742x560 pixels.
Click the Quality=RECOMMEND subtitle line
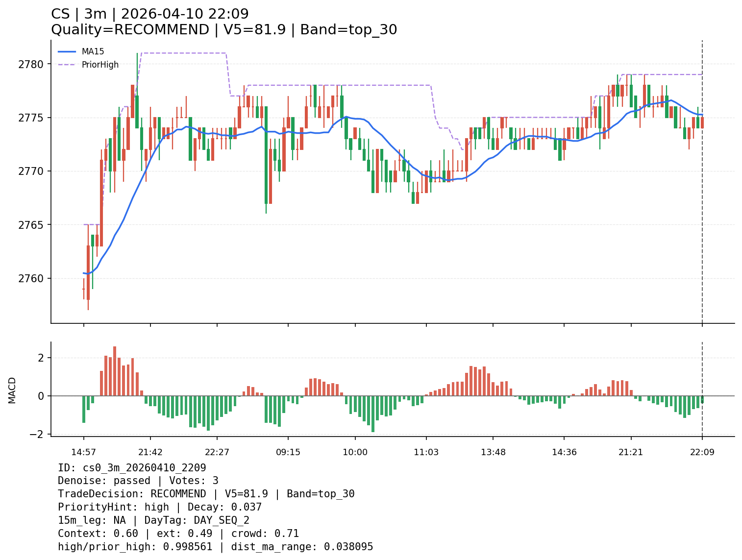[x=224, y=30]
